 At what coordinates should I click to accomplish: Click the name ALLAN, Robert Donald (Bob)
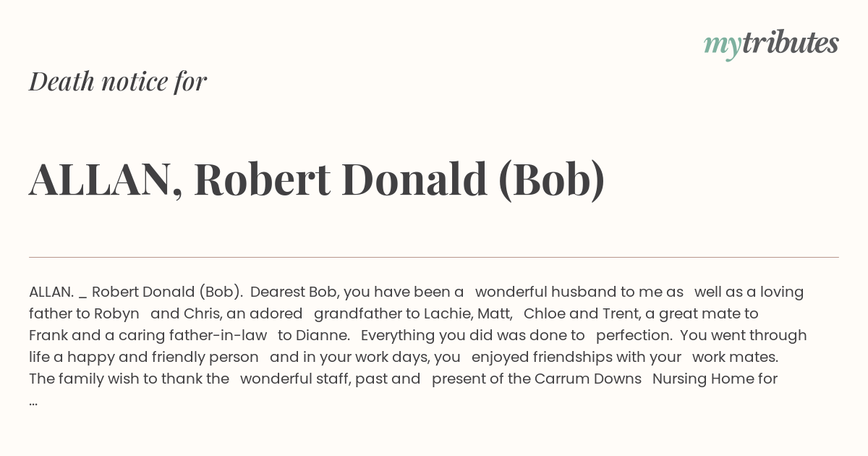[317, 180]
